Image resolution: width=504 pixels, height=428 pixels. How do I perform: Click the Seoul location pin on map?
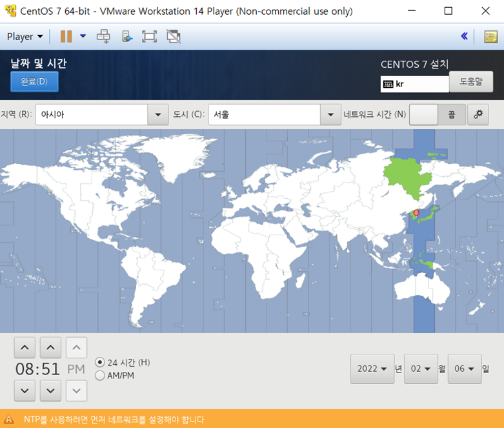[x=416, y=212]
